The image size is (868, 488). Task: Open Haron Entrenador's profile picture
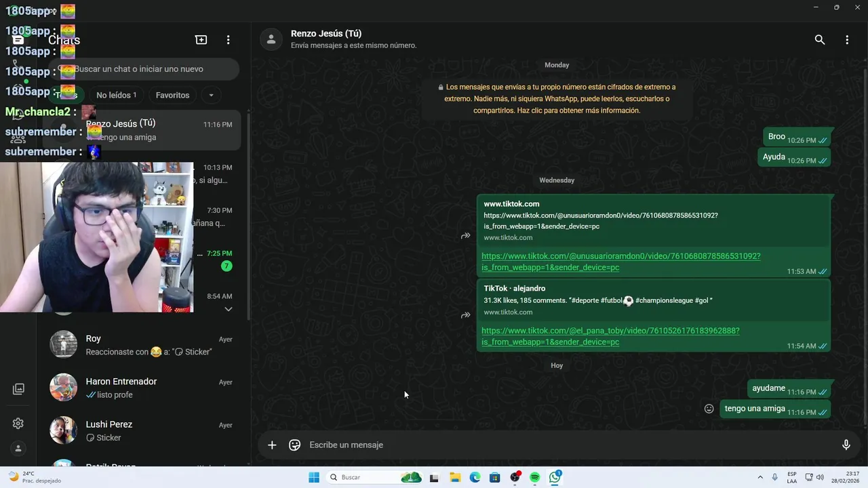[63, 387]
